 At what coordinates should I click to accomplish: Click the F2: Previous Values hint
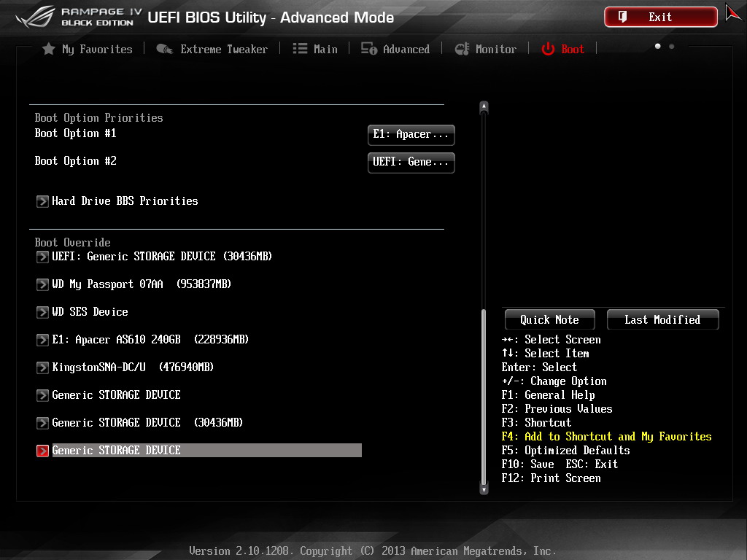click(x=557, y=408)
